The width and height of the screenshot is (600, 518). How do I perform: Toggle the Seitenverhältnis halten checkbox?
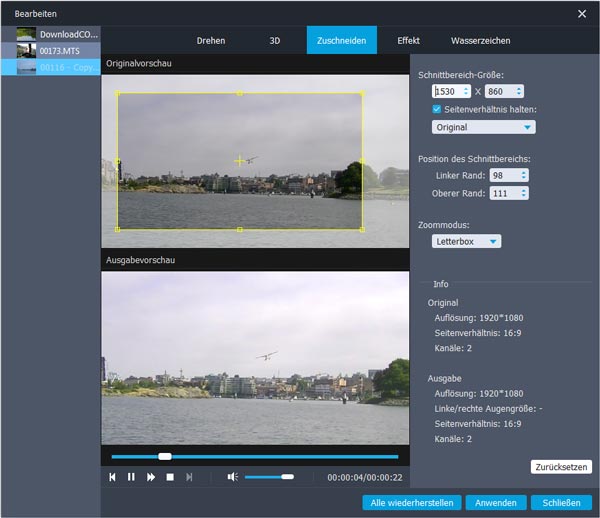tap(437, 109)
